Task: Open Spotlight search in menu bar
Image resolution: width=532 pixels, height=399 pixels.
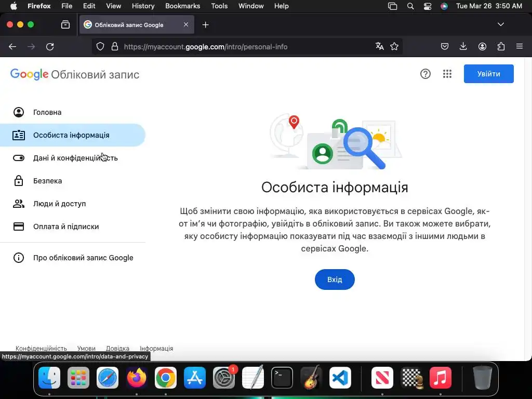Action: click(410, 6)
